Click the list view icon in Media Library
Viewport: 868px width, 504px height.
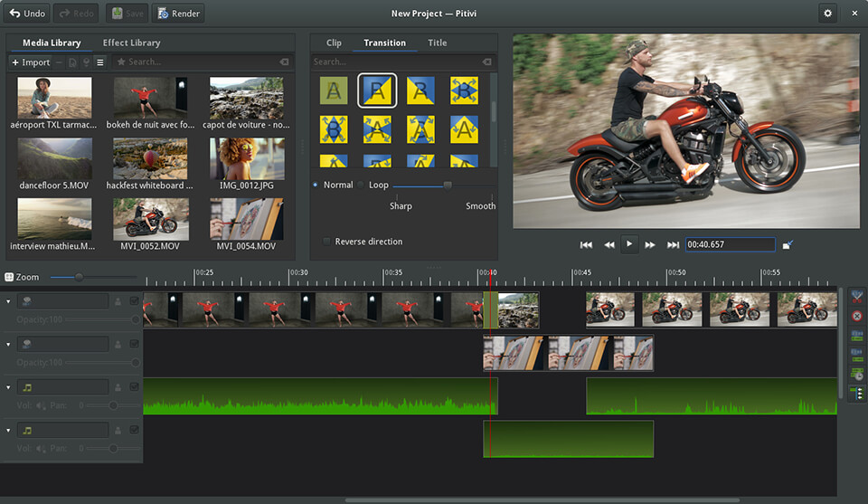point(100,62)
